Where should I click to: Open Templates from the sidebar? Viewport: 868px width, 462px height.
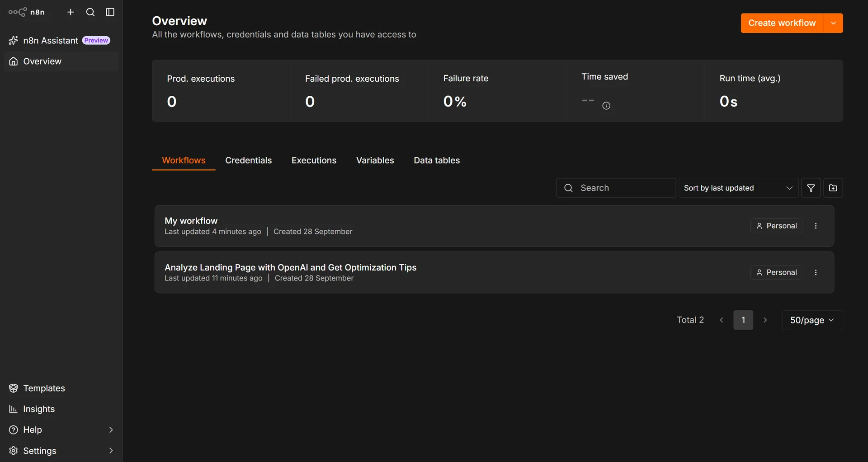[61, 388]
